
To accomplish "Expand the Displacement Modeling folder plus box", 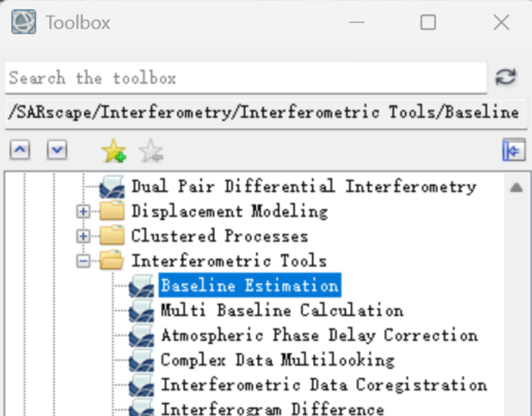I will [83, 211].
